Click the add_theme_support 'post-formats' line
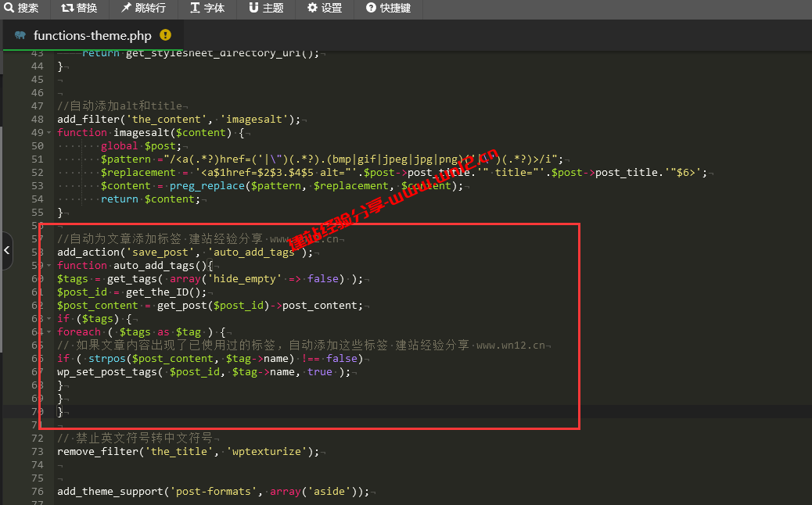 [x=212, y=492]
